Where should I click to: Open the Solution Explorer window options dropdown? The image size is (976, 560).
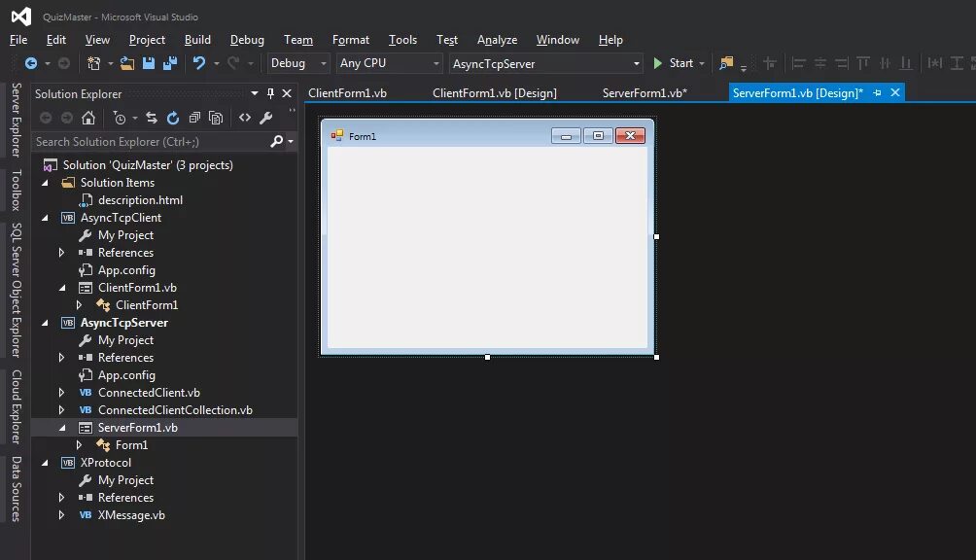coord(255,93)
